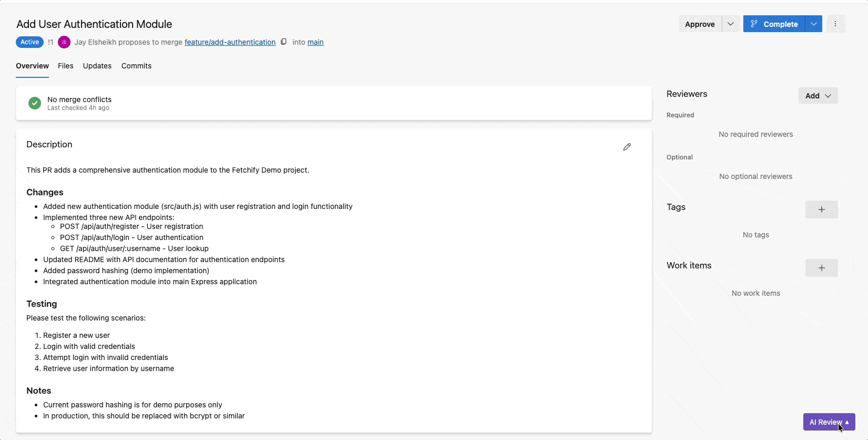
Task: Expand the AI Review panel
Action: pyautogui.click(x=829, y=422)
